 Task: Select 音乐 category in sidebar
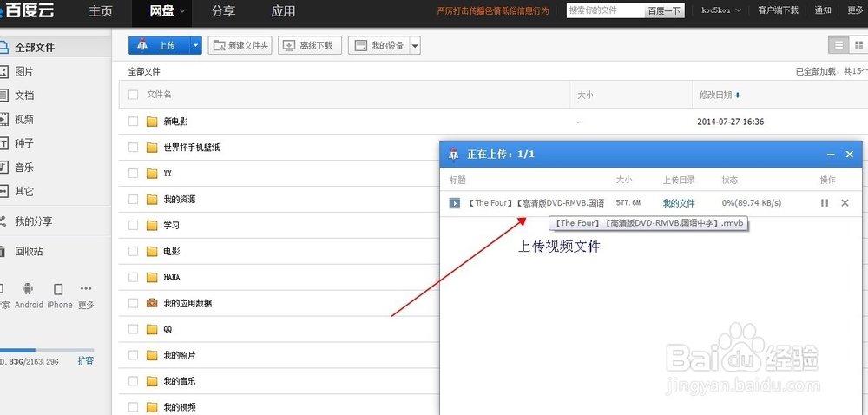pyautogui.click(x=23, y=167)
